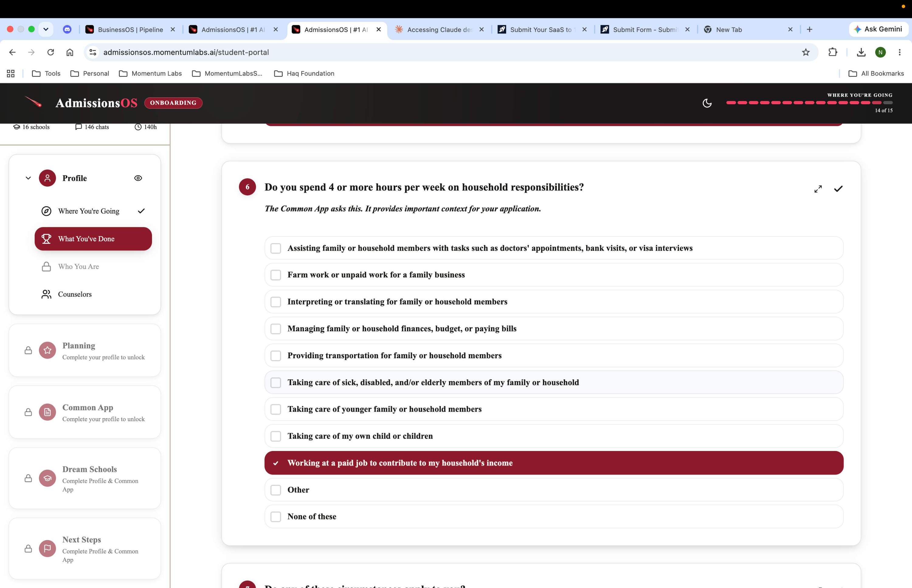Open the Counselors section
The height and width of the screenshot is (588, 912).
click(93, 294)
